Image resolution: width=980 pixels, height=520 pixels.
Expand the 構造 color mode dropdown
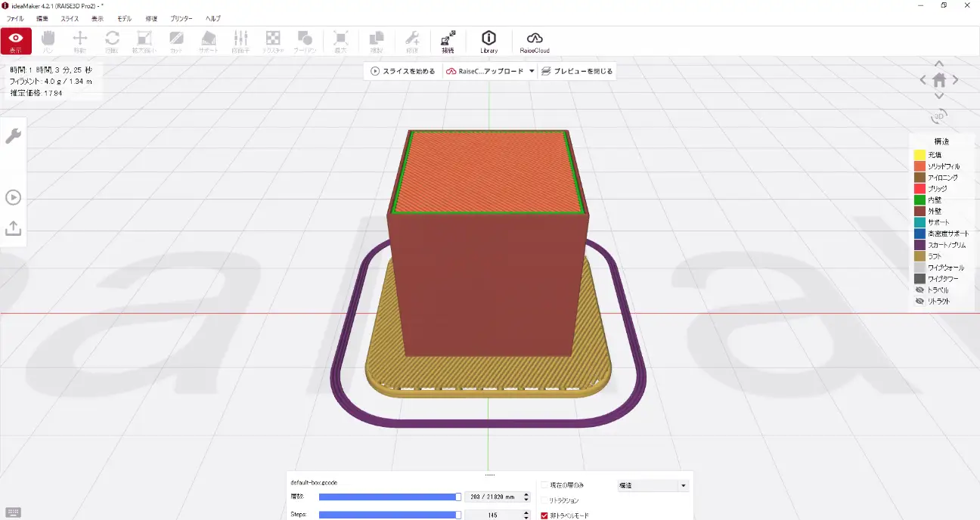coord(653,485)
